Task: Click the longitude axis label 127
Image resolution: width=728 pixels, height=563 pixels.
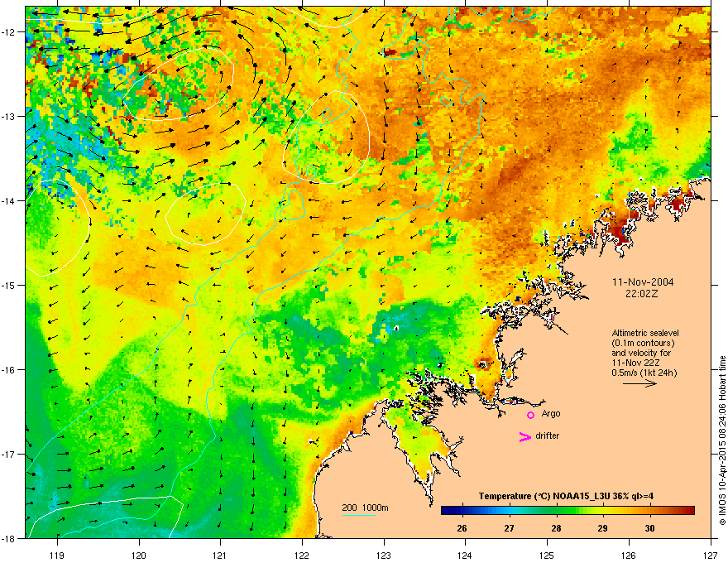Action: pos(711,555)
